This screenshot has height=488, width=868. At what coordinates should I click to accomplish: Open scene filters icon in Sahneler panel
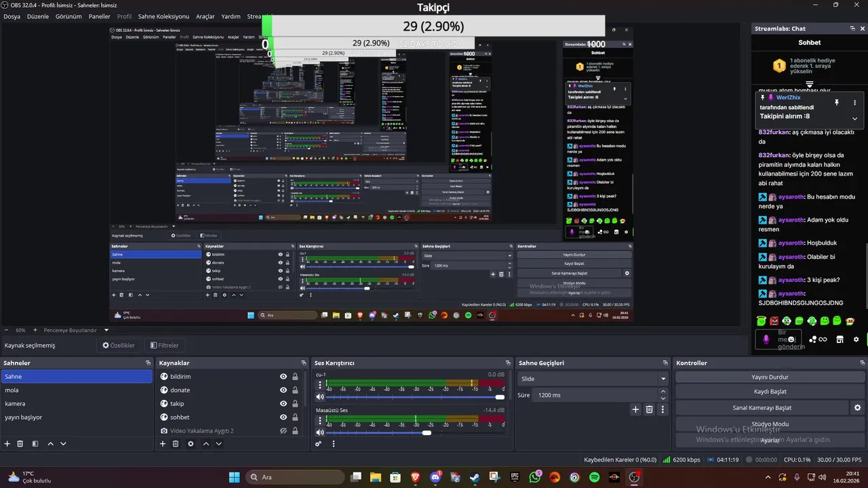pos(35,444)
